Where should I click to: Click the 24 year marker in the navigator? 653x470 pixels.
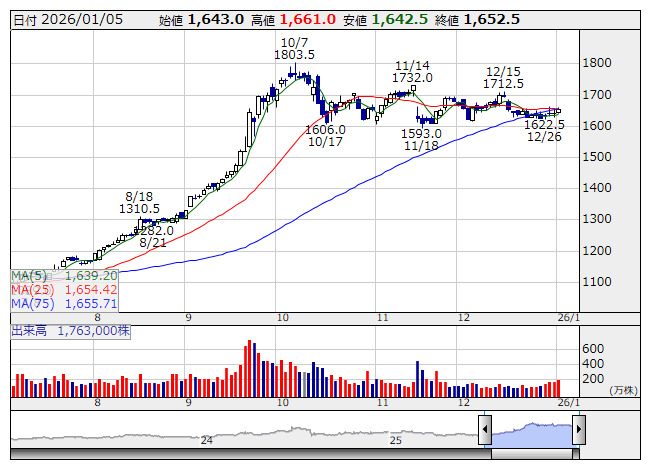pyautogui.click(x=207, y=440)
